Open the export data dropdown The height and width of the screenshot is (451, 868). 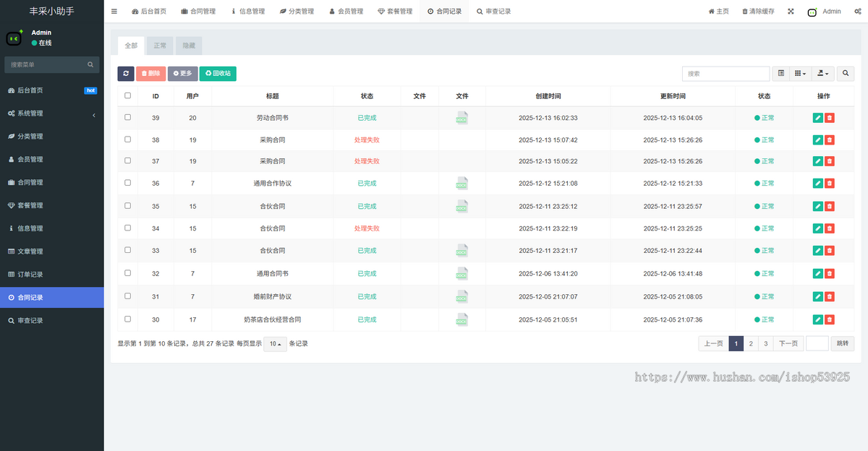[824, 74]
